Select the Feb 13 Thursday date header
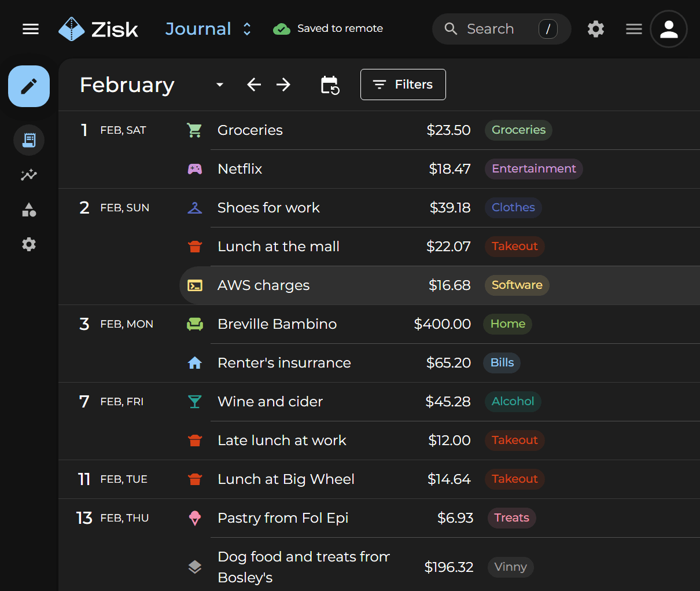The height and width of the screenshot is (591, 700). (x=113, y=518)
